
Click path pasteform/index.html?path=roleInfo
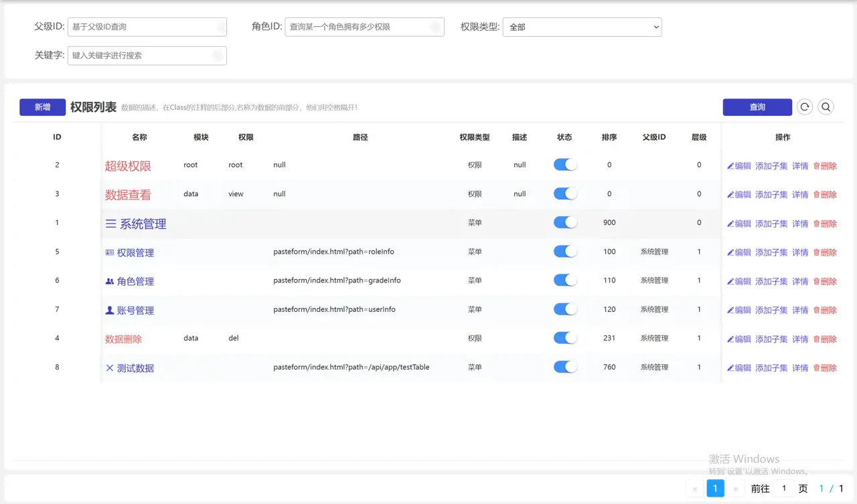pyautogui.click(x=333, y=252)
